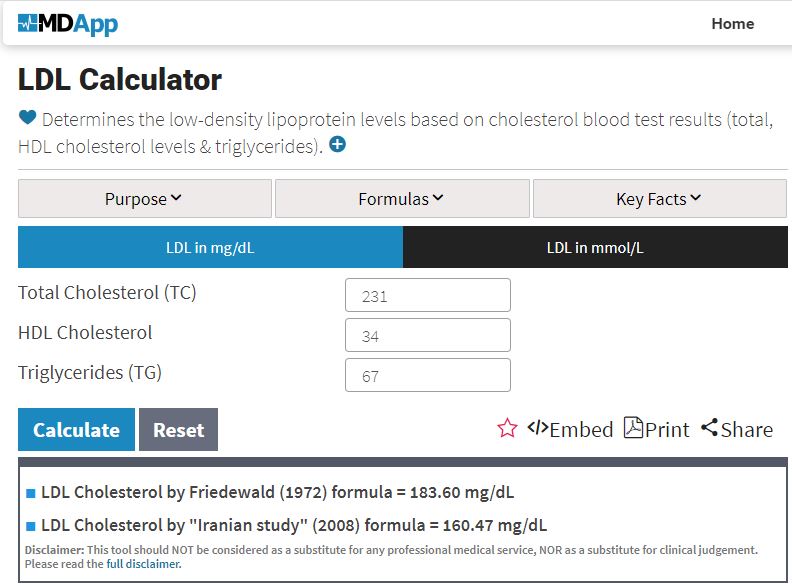Click the Triglycerides input field

[427, 376]
